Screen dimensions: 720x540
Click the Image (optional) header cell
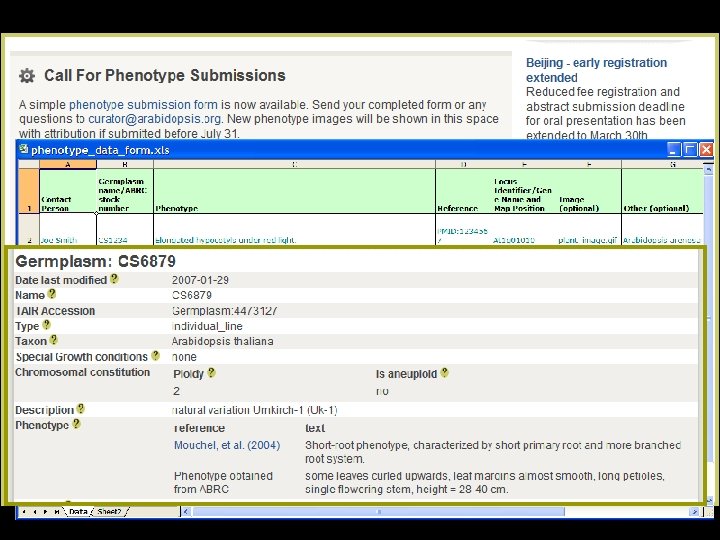pos(589,191)
